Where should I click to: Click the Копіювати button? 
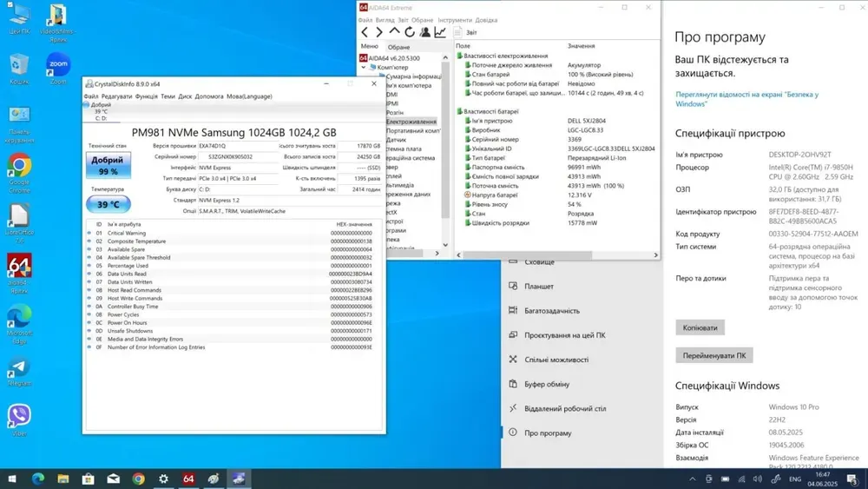click(x=700, y=327)
